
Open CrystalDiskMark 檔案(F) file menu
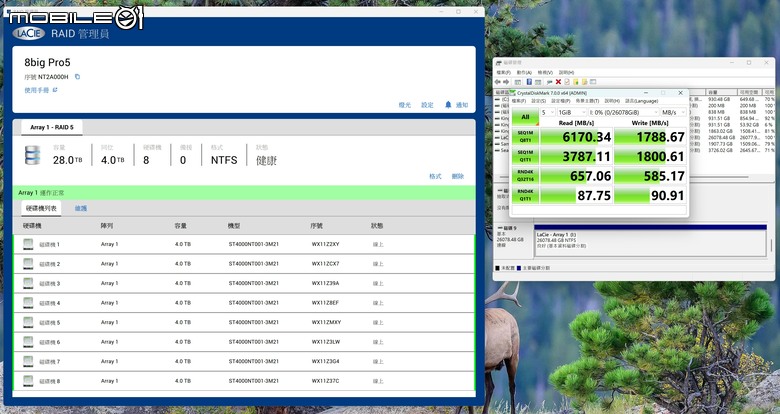(x=519, y=101)
